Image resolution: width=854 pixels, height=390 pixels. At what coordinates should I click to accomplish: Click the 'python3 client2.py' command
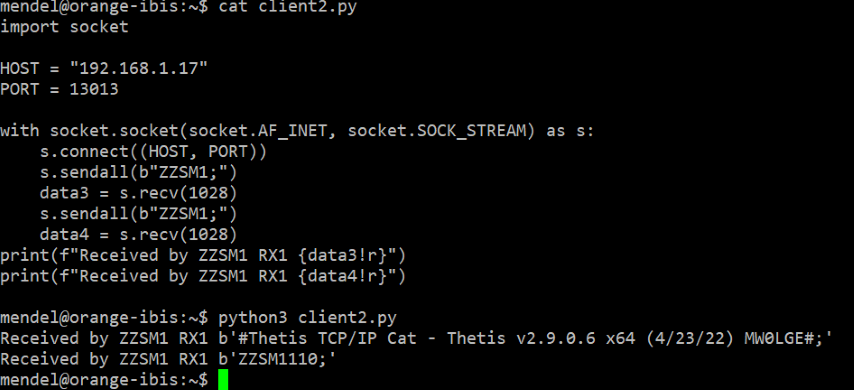point(307,318)
